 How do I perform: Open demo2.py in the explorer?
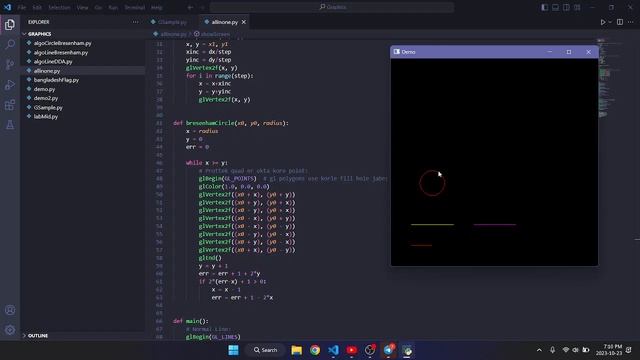pos(46,98)
